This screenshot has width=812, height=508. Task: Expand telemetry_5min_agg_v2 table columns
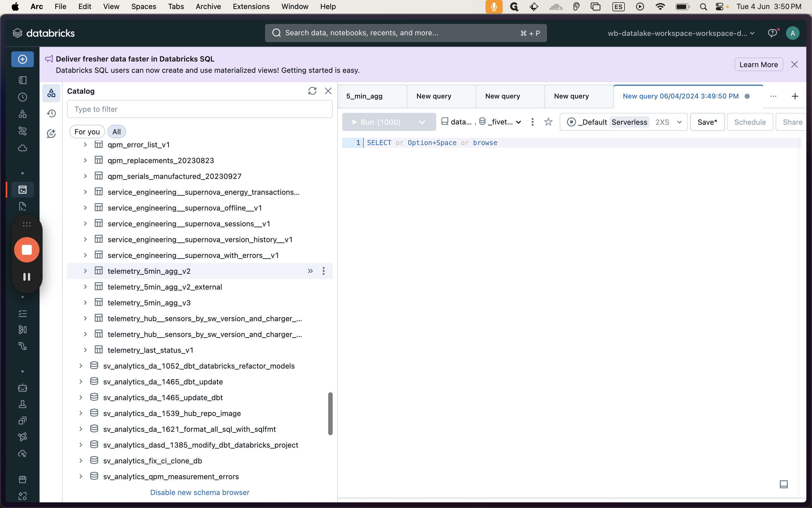[85, 271]
